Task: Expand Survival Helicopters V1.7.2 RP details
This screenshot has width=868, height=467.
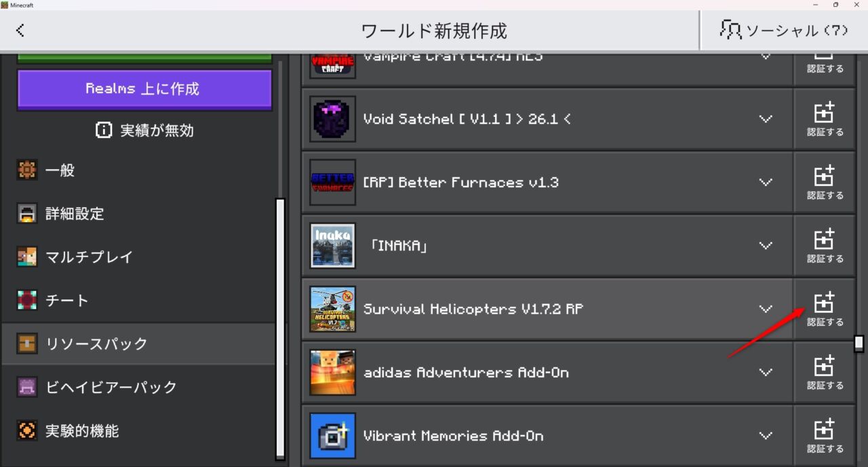Action: tap(766, 309)
